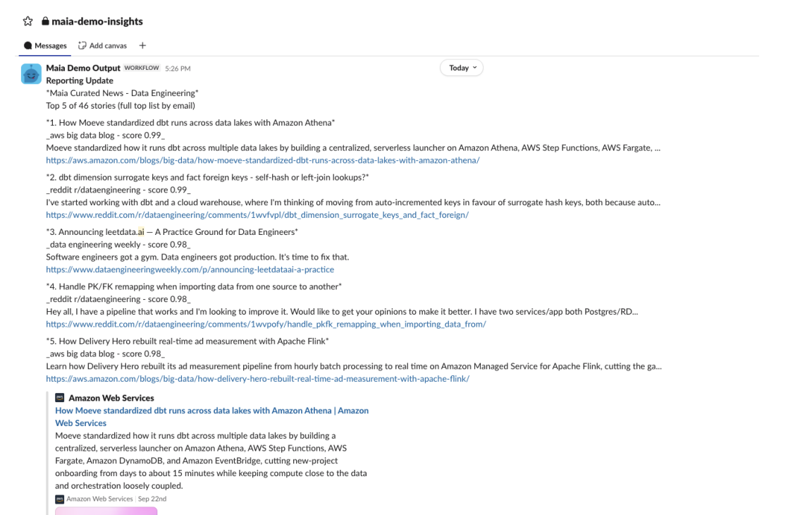
Task: Open the Add canvas tab
Action: [102, 46]
